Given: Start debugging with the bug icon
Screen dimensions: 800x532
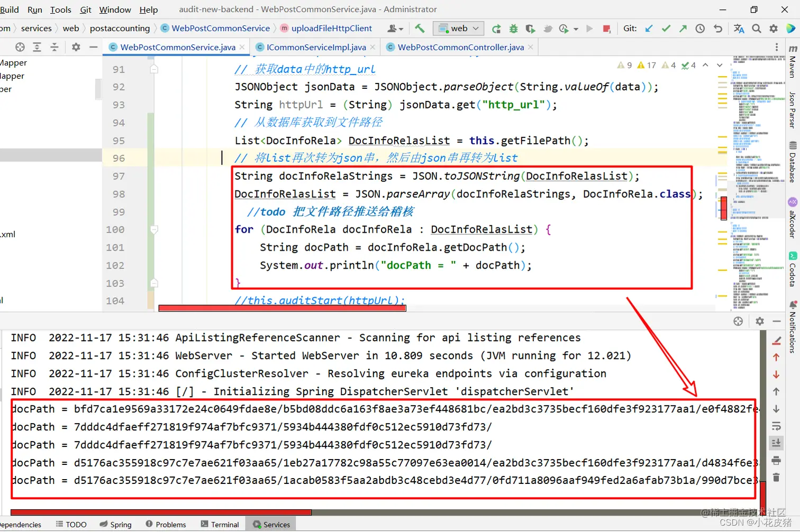Looking at the screenshot, I should point(513,29).
